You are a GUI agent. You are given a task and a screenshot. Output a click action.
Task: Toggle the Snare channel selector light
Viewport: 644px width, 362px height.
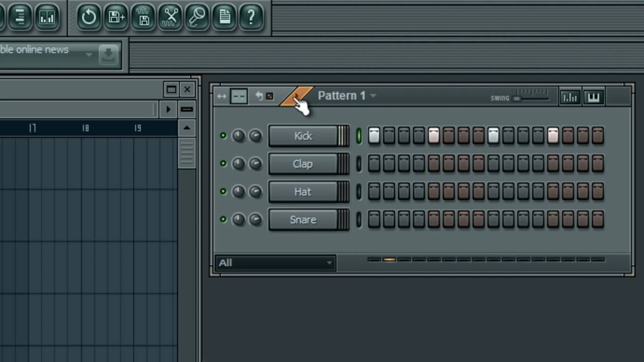(359, 220)
